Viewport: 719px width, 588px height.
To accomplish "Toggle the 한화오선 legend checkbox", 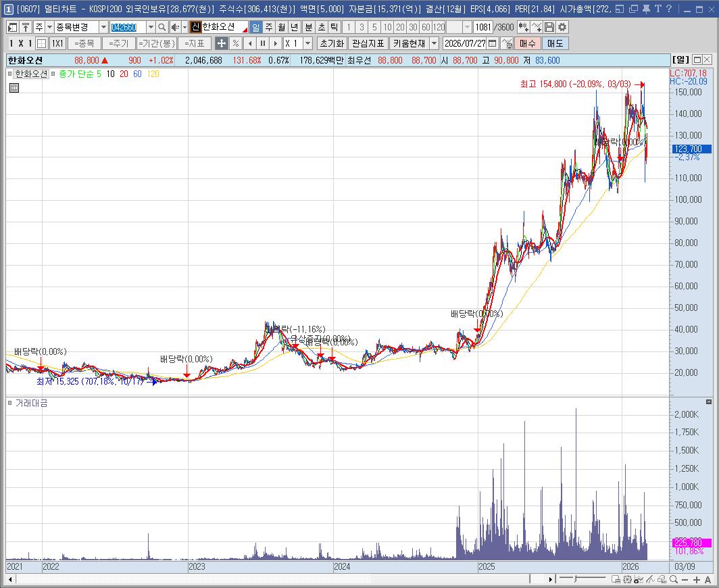I will (9, 74).
